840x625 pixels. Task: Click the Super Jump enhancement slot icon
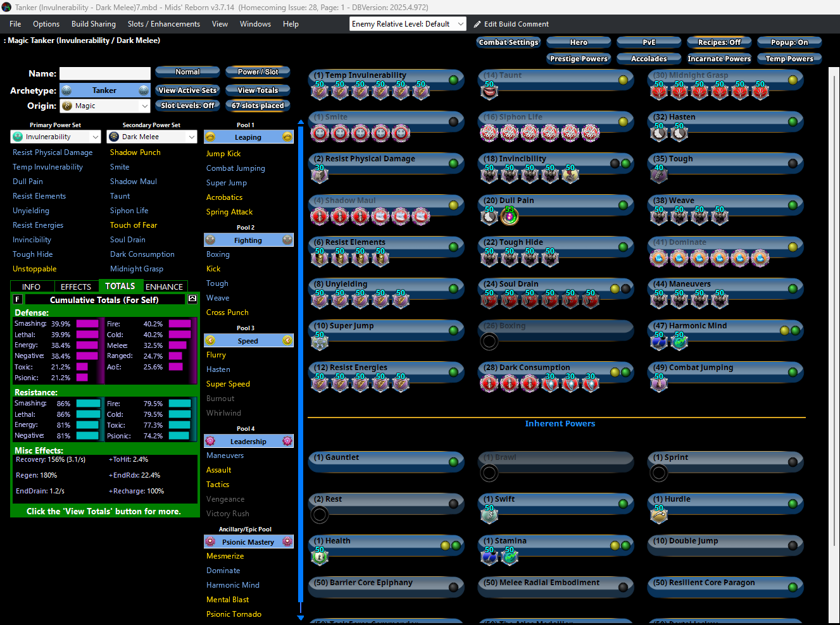pos(320,342)
